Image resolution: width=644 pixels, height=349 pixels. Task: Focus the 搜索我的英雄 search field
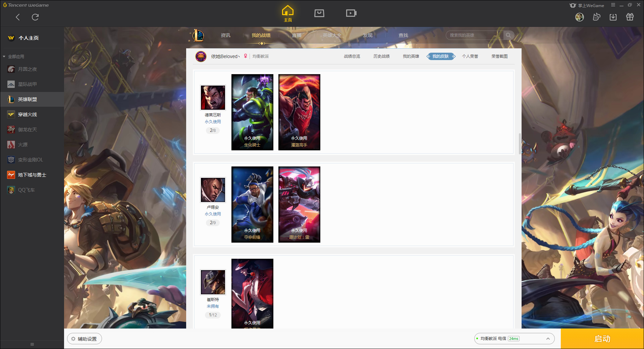[475, 35]
